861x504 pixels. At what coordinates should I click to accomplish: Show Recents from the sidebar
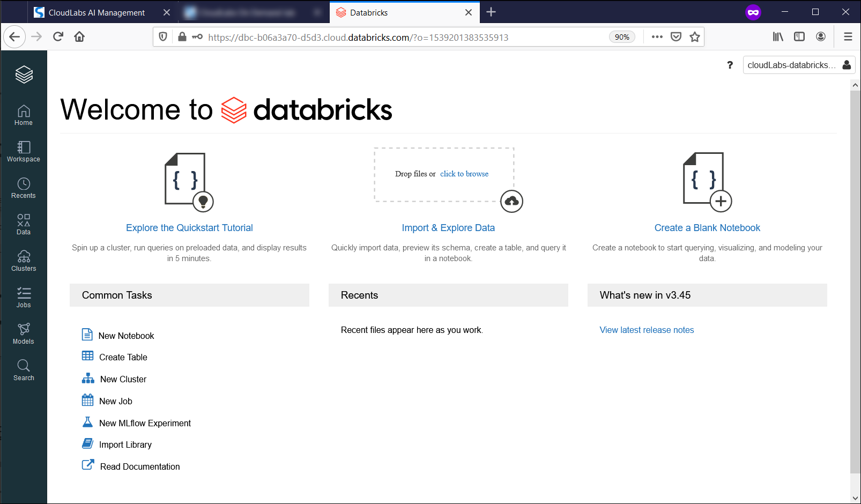[24, 188]
